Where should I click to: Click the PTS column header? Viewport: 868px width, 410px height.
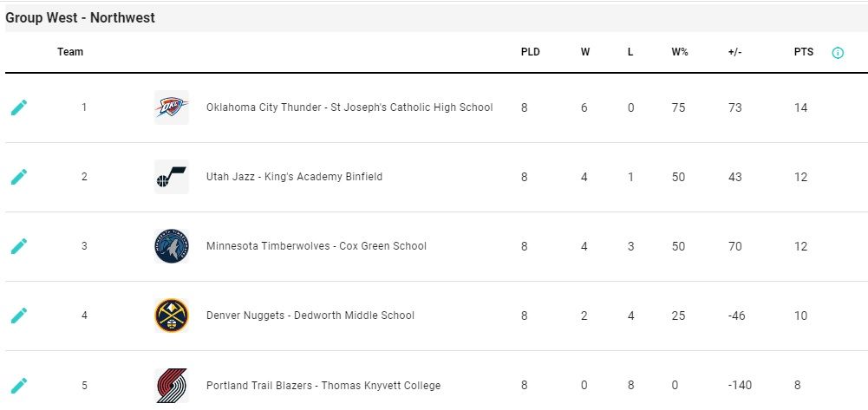804,52
